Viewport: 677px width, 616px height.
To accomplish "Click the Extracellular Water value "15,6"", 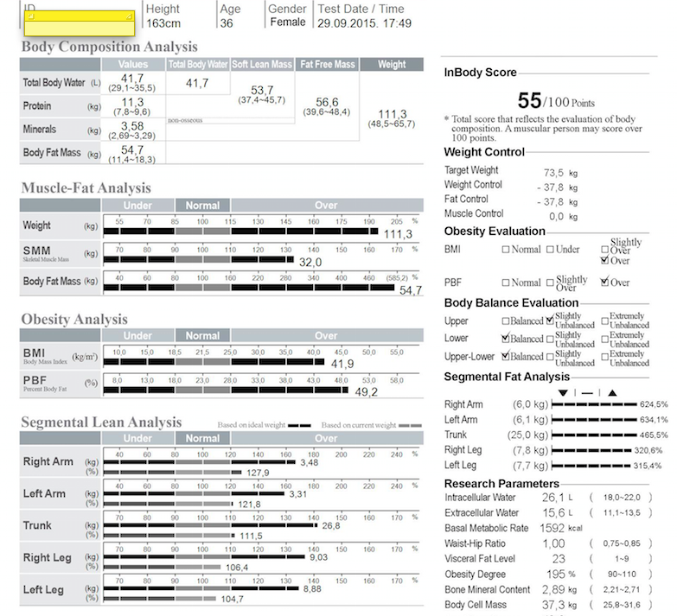I will click(553, 513).
